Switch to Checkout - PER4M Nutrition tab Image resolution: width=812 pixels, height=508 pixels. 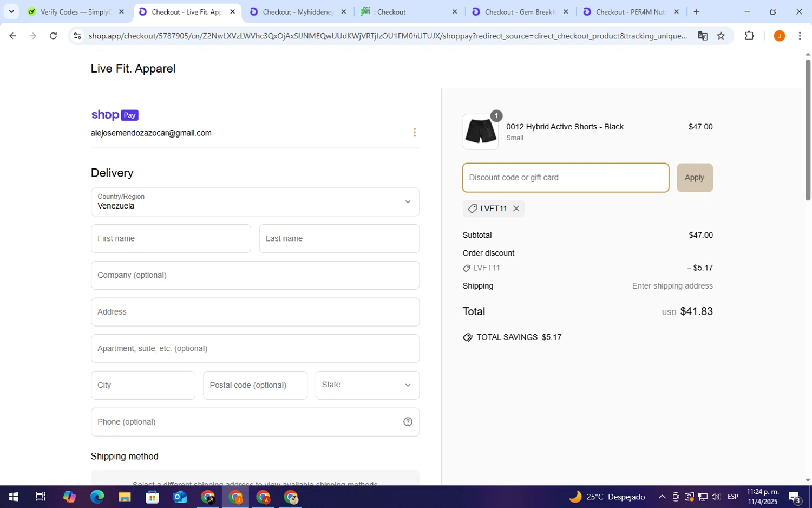tap(632, 11)
